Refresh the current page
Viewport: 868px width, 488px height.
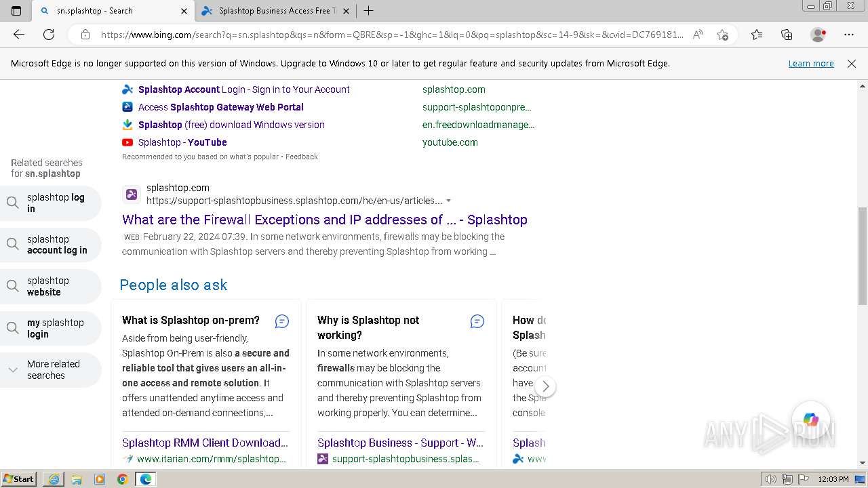pos(49,35)
